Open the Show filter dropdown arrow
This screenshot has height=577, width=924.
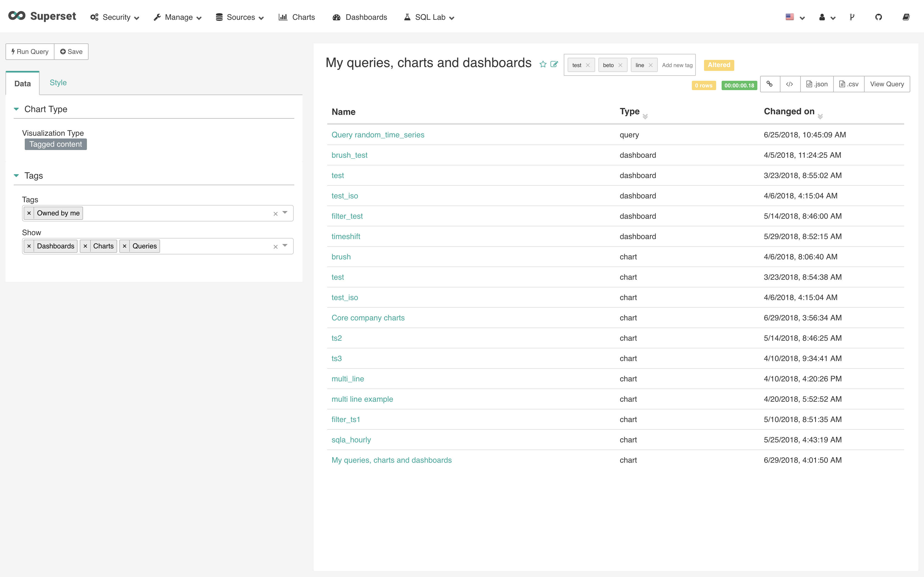coord(285,246)
